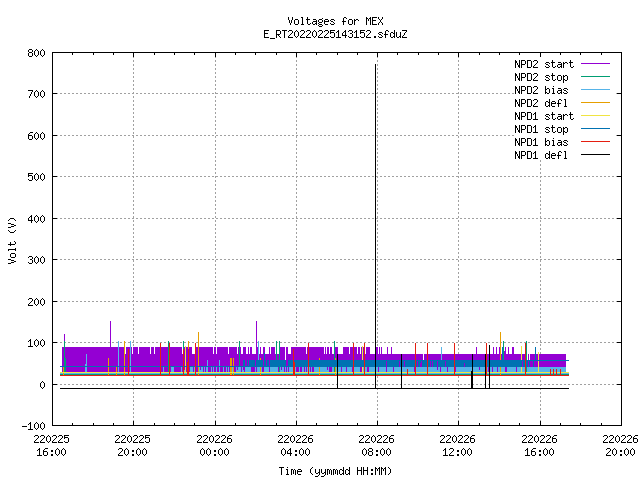This screenshot has width=640, height=480.
Task: Click the '220226 00:00' time tick label
Action: pyautogui.click(x=214, y=445)
